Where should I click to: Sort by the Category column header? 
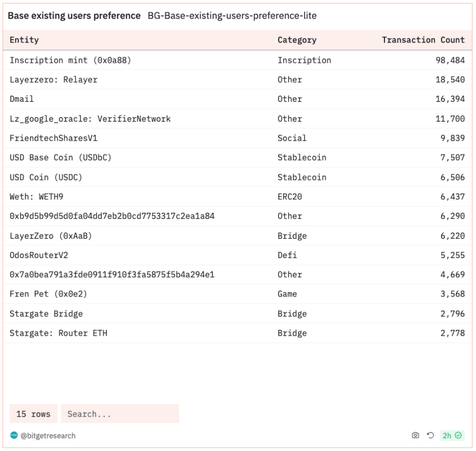click(297, 40)
